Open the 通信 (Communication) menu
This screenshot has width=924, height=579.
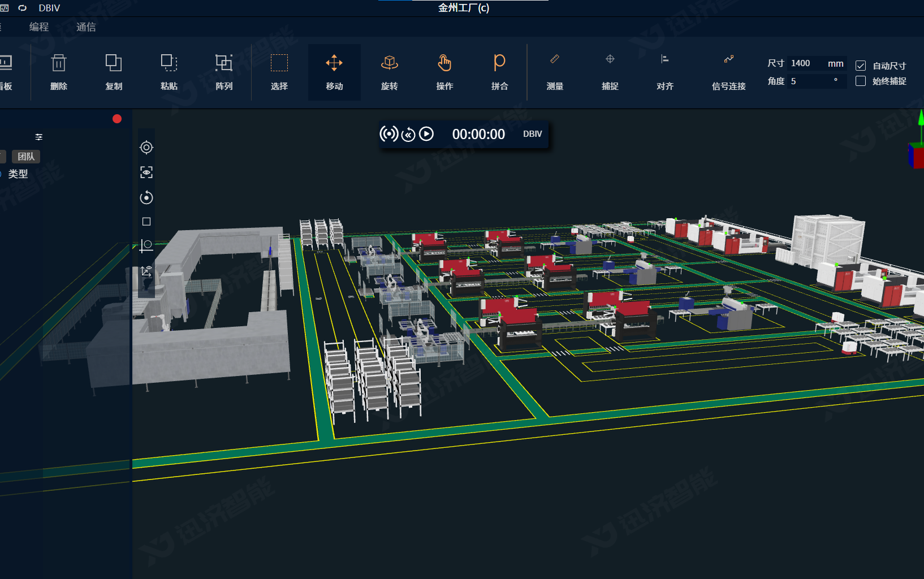pyautogui.click(x=86, y=27)
